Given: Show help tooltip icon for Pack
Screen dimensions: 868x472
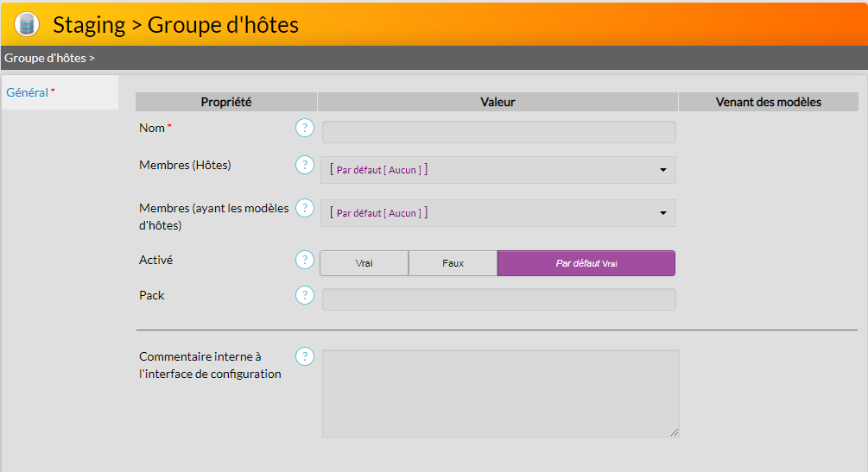Looking at the screenshot, I should click(304, 295).
